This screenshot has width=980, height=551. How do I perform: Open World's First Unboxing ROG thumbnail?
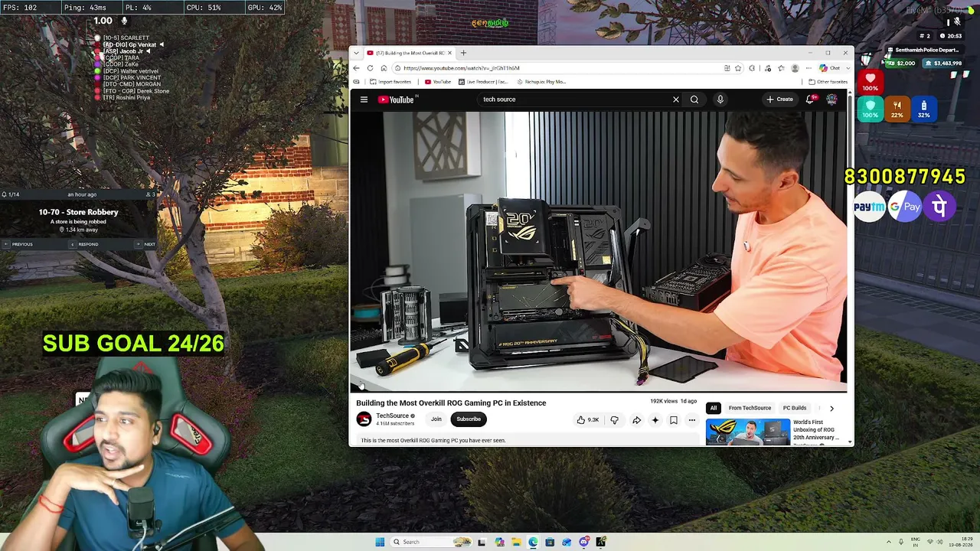point(748,432)
